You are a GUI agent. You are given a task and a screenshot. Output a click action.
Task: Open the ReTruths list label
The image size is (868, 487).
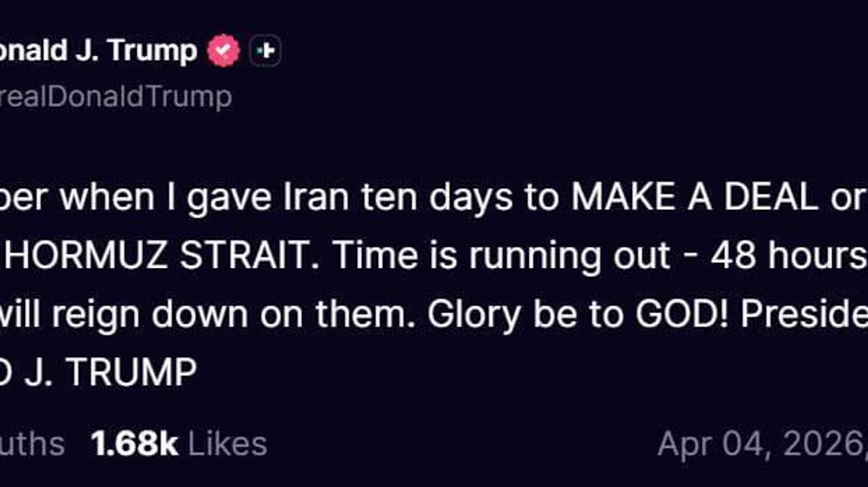pyautogui.click(x=32, y=444)
